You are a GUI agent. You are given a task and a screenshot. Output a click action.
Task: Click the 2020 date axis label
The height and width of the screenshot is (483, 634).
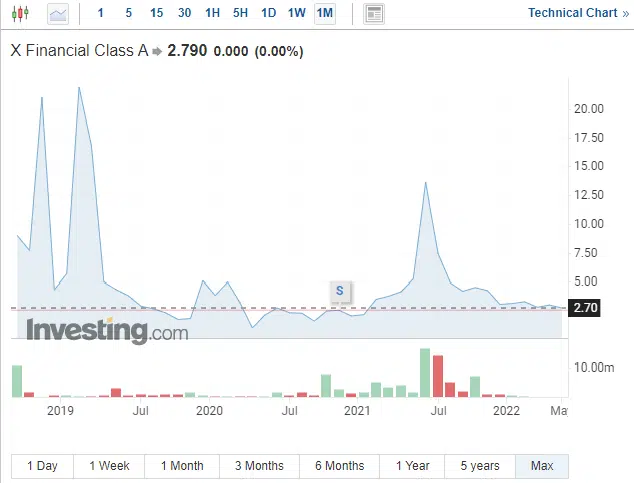[x=209, y=411]
